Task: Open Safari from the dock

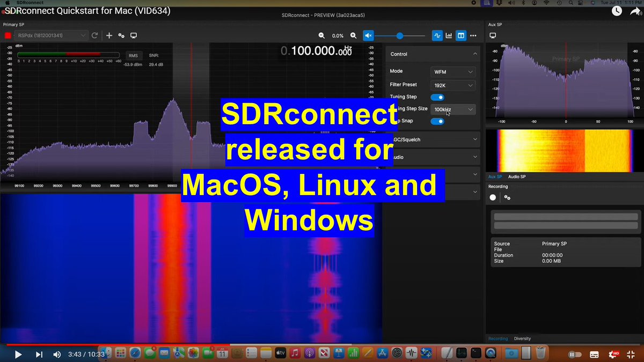Action: 135,353
